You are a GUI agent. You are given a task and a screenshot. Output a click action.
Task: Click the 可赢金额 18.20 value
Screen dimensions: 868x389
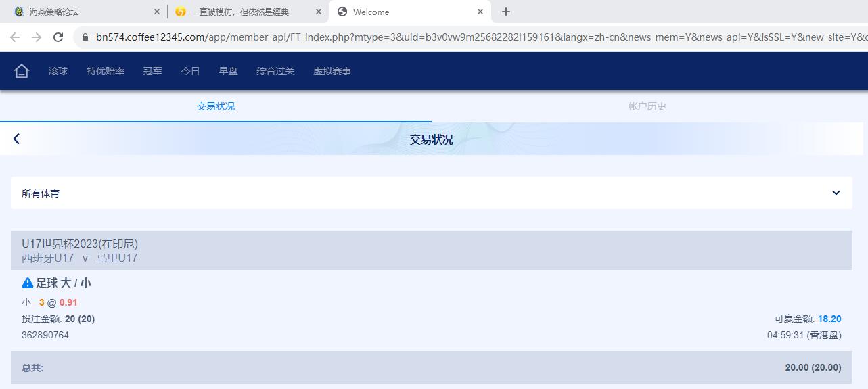point(829,319)
